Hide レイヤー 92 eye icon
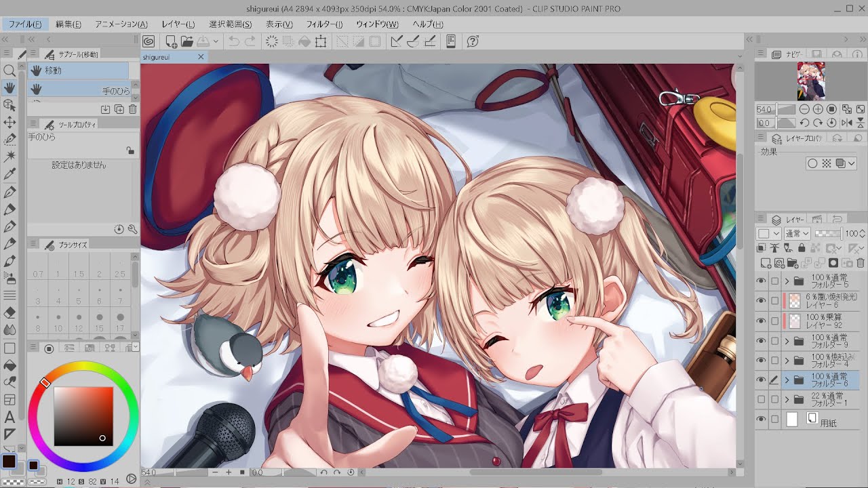 tap(762, 321)
